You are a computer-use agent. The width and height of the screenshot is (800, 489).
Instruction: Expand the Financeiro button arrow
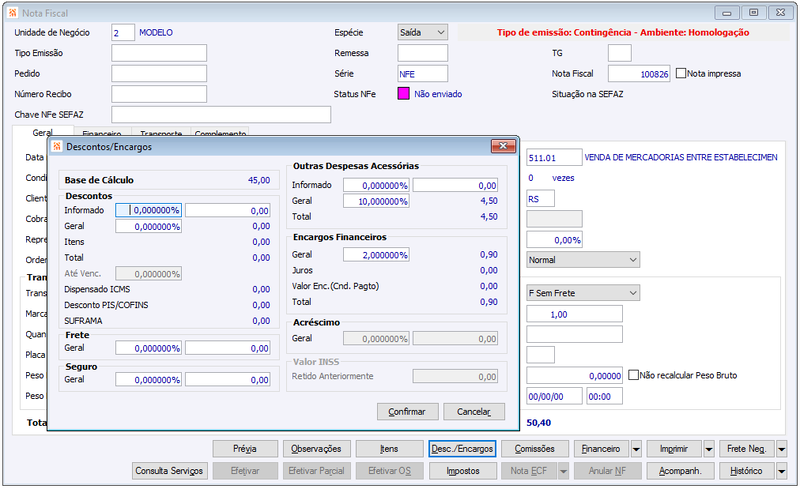(x=636, y=449)
